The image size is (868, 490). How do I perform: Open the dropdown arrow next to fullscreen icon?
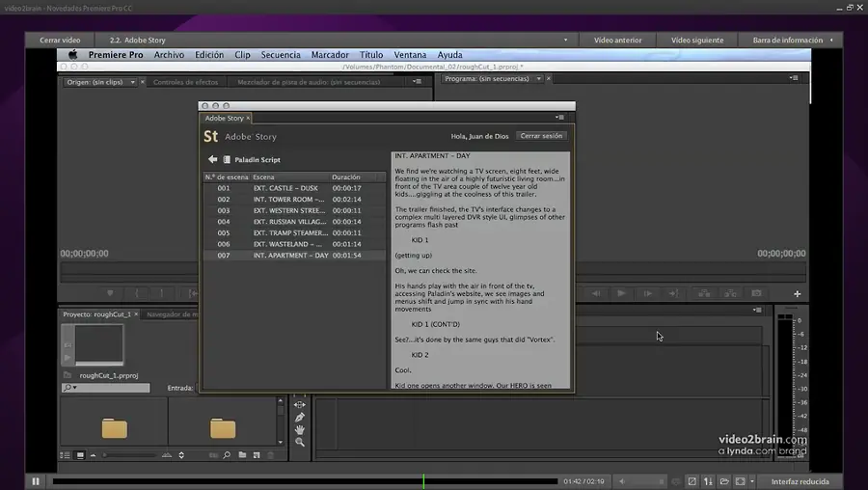coord(751,481)
